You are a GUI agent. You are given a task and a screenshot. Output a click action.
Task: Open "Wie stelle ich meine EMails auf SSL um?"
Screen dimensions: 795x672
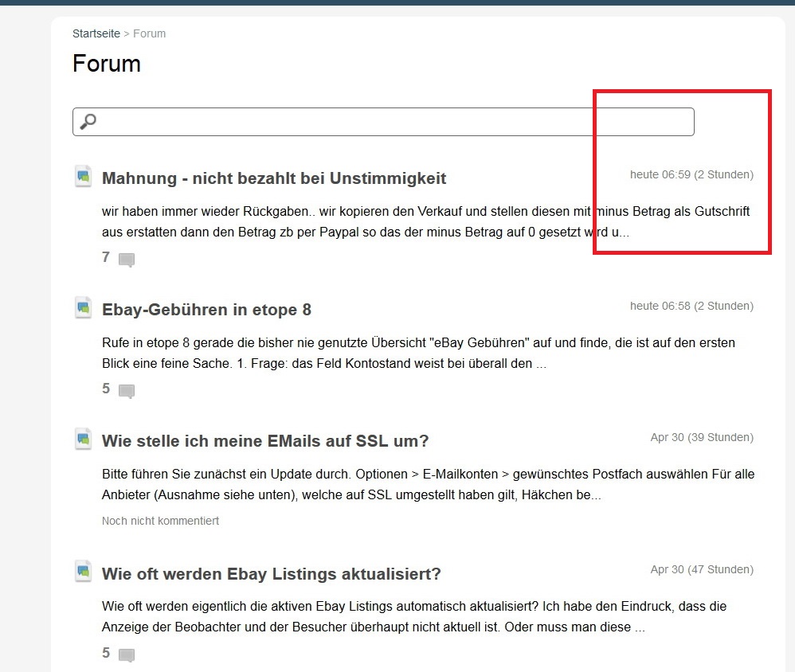(x=265, y=441)
